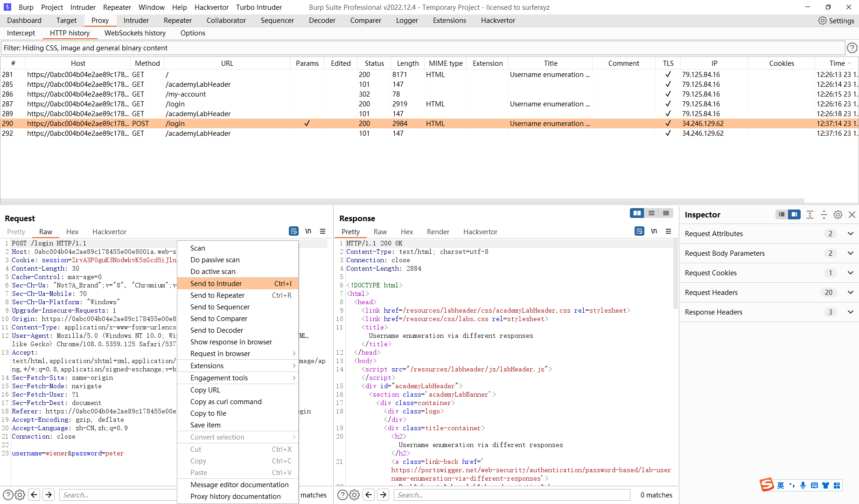Expand all Inspector sections using expand icon

[x=810, y=215]
